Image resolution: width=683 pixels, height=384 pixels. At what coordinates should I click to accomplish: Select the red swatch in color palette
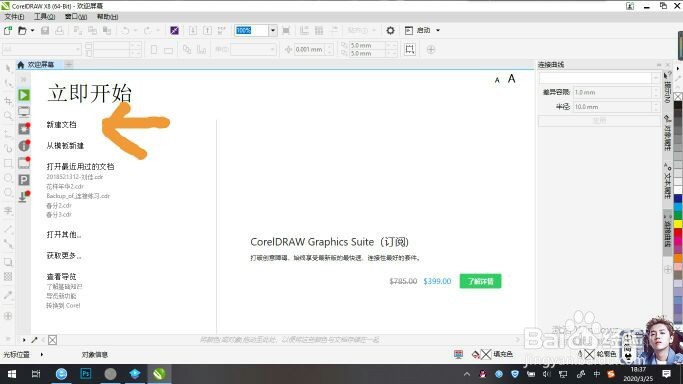coord(678,232)
